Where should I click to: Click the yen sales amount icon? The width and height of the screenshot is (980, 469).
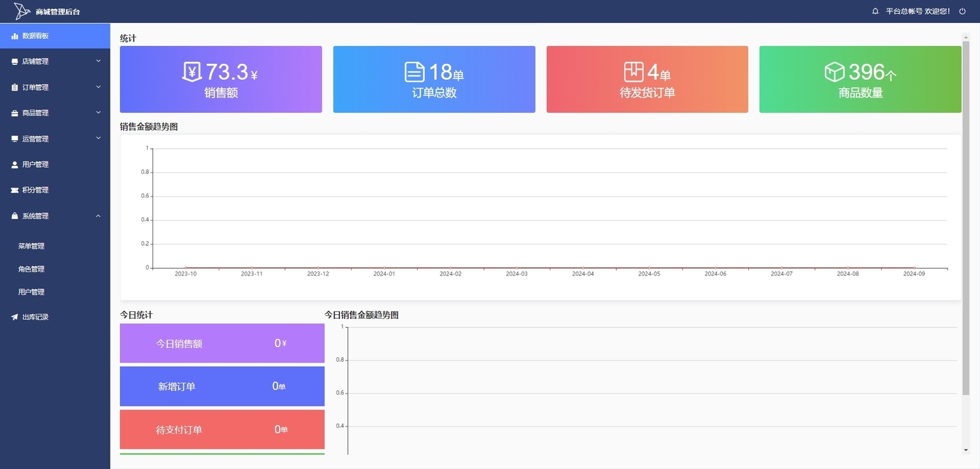pos(192,72)
